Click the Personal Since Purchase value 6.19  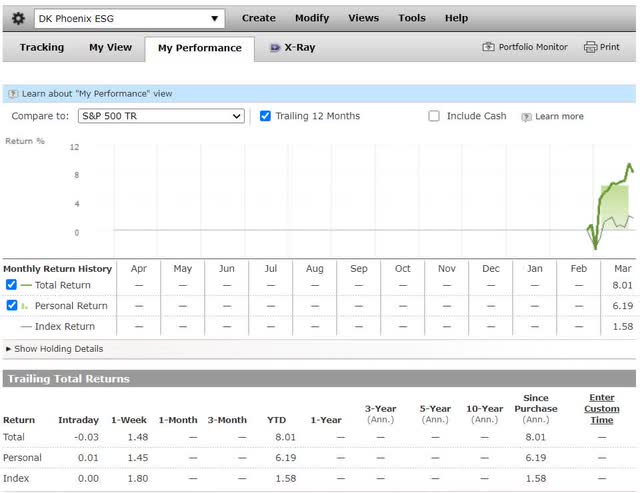pyautogui.click(x=536, y=457)
